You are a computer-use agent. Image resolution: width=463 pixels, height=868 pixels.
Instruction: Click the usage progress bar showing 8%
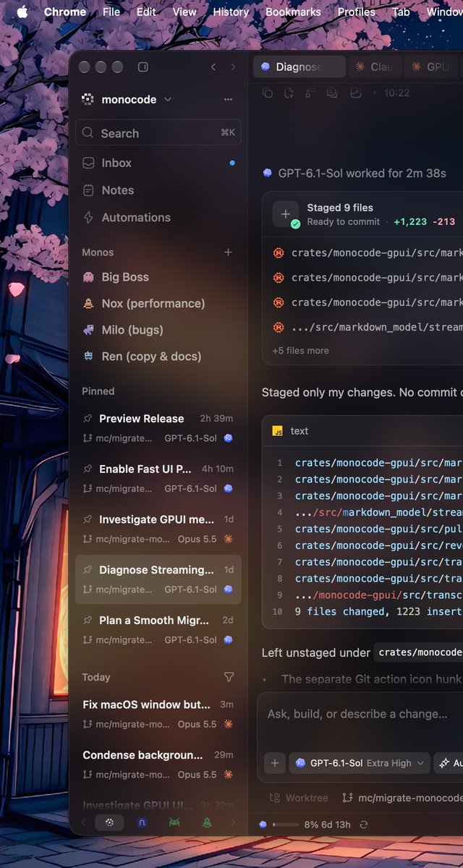[285, 824]
